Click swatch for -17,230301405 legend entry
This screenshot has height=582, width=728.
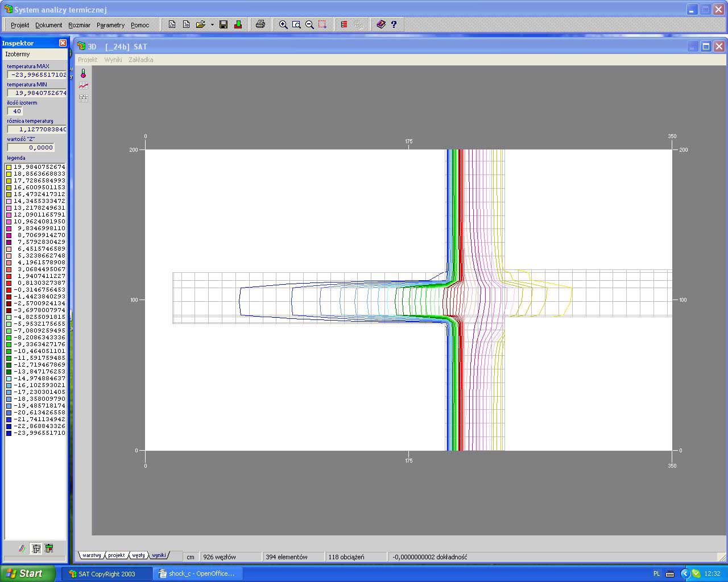9,392
